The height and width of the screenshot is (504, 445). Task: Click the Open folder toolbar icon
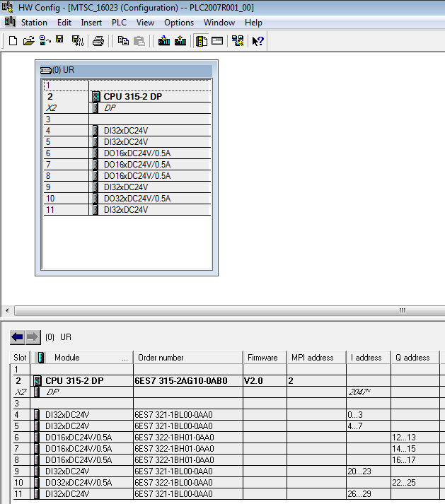click(28, 41)
